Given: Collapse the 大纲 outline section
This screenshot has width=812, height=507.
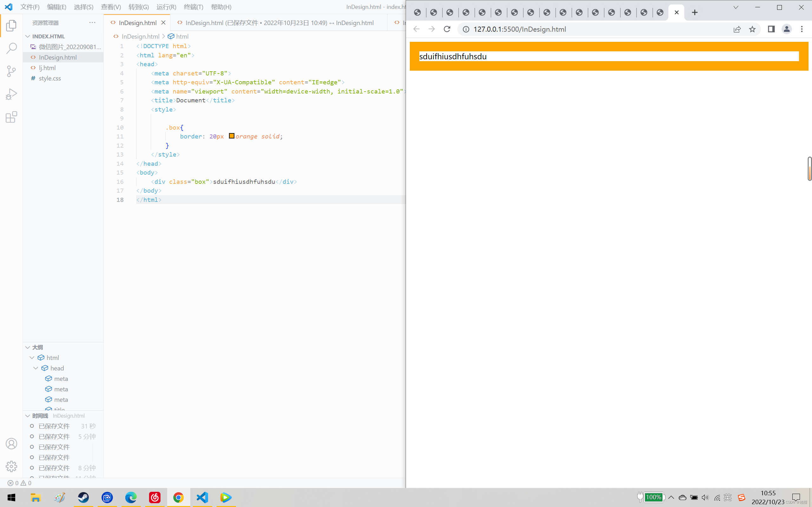Looking at the screenshot, I should [28, 347].
